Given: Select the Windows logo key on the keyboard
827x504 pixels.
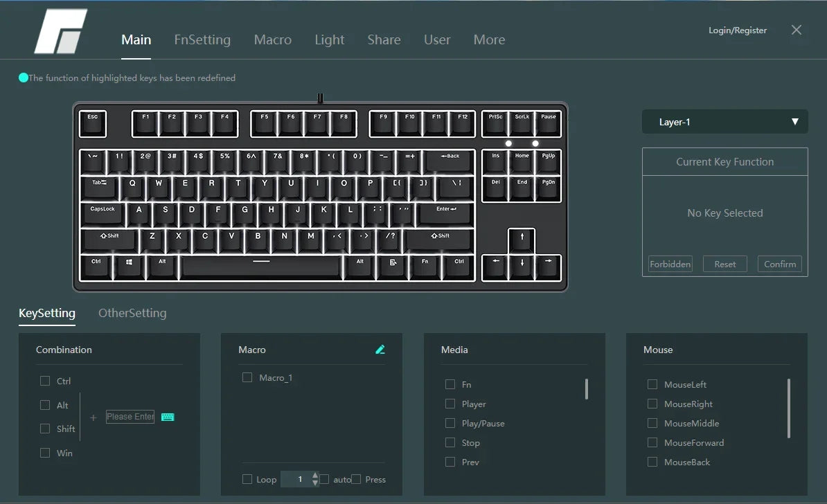Looking at the screenshot, I should pos(130,268).
